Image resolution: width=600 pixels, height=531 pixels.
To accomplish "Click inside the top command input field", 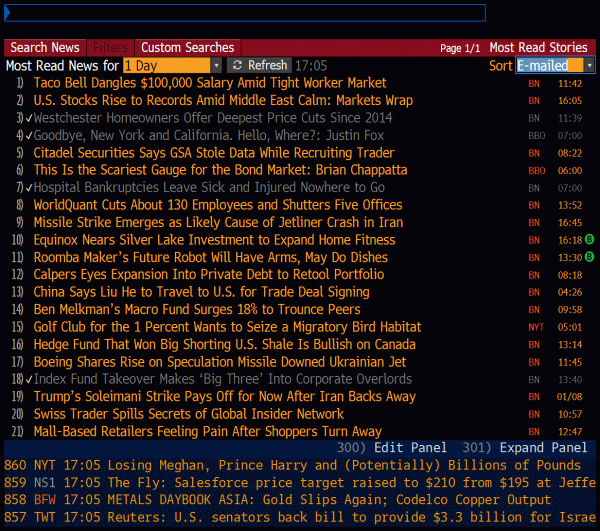I will click(x=245, y=13).
